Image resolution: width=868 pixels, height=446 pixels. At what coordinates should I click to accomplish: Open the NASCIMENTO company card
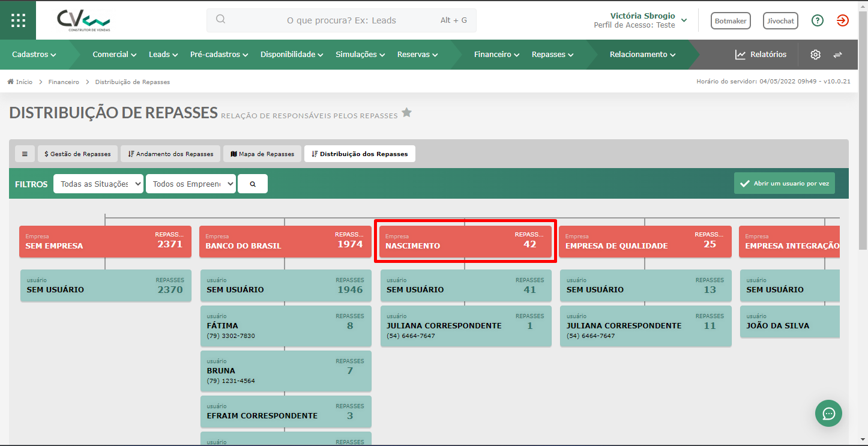click(465, 241)
